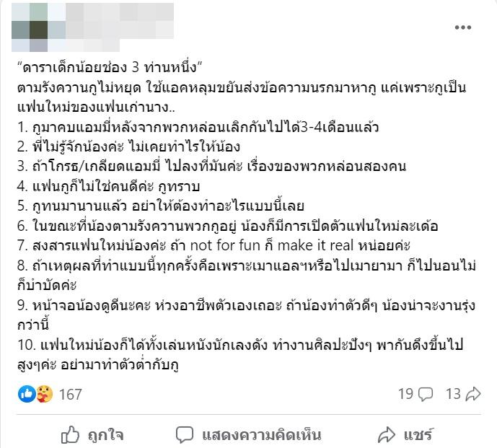
Task: Open the poster's blurred profile picture
Action: pos(30,21)
